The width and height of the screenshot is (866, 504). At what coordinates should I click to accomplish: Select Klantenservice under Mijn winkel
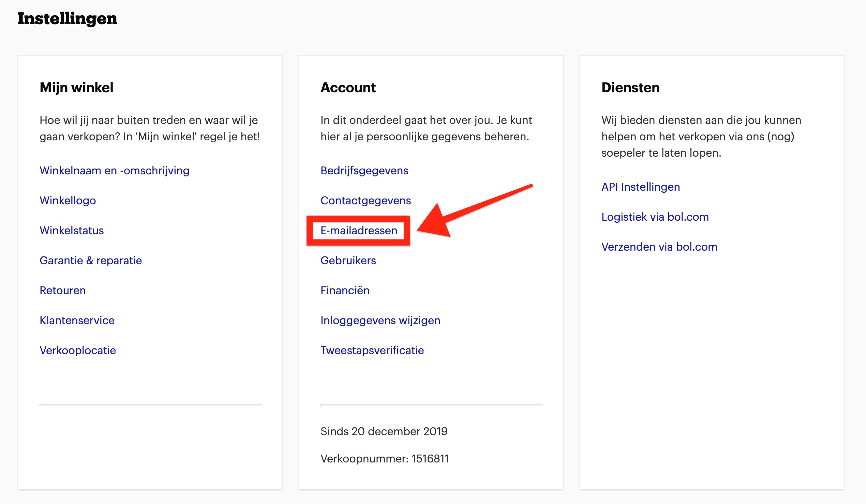[x=77, y=320]
